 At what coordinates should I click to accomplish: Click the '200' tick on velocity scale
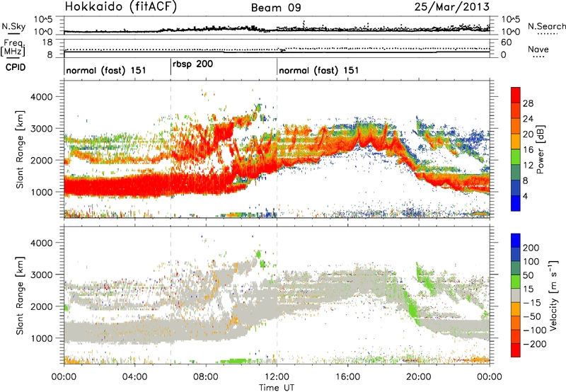[531, 248]
